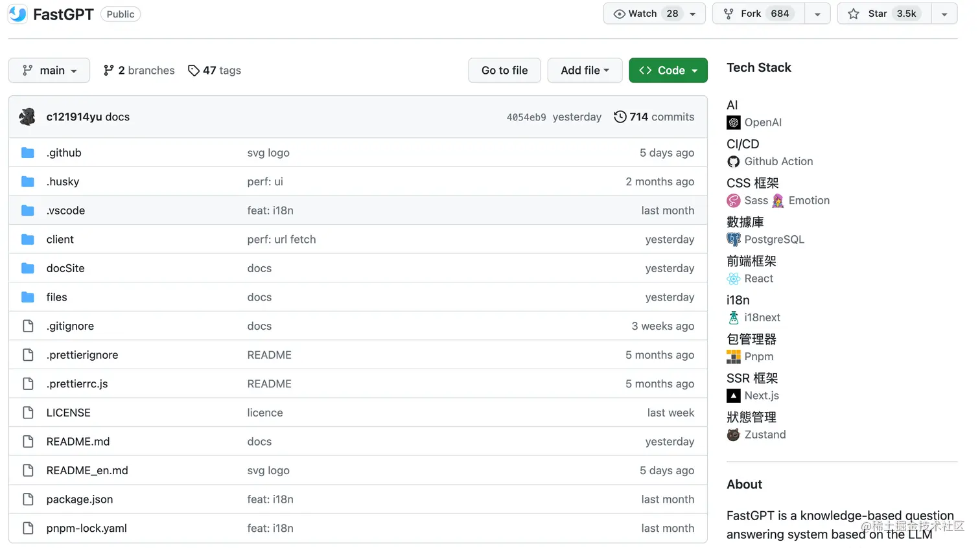Image resolution: width=980 pixels, height=548 pixels.
Task: View the 2 branches link
Action: click(x=139, y=71)
